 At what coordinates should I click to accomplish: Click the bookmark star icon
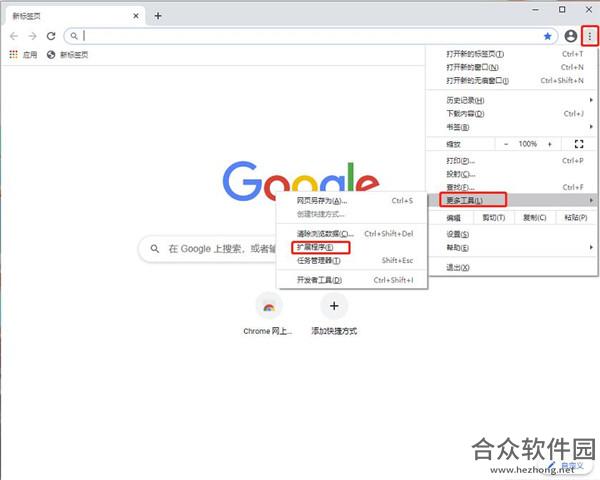(548, 36)
